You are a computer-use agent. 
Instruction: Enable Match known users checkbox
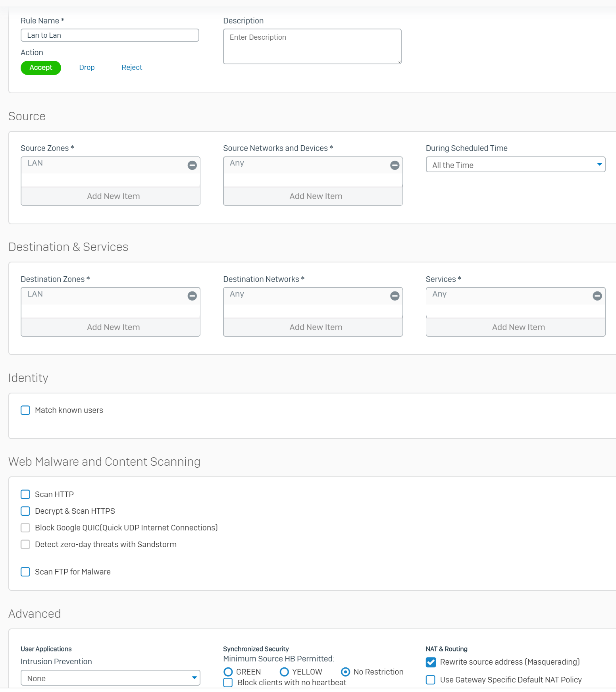click(x=25, y=410)
